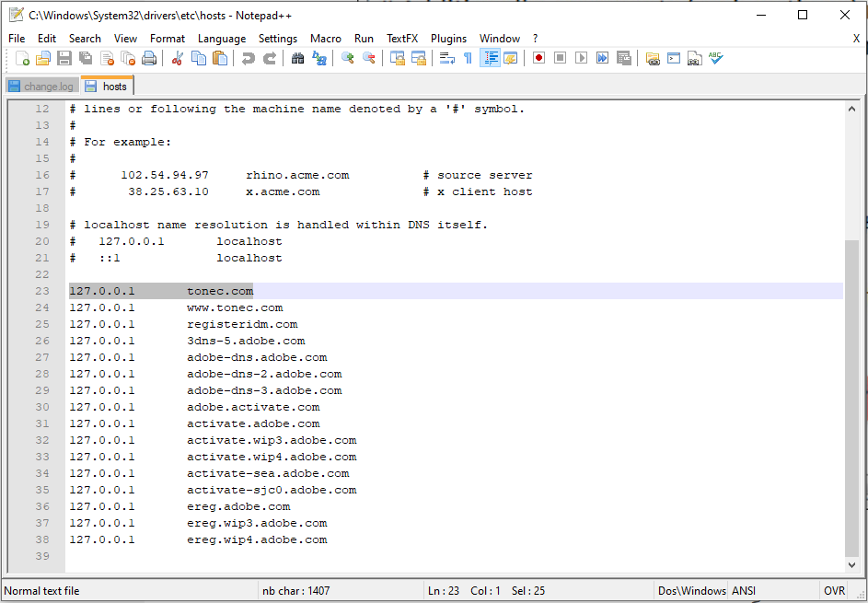Click registeridm.com on line 25
The image size is (868, 603).
click(x=242, y=324)
